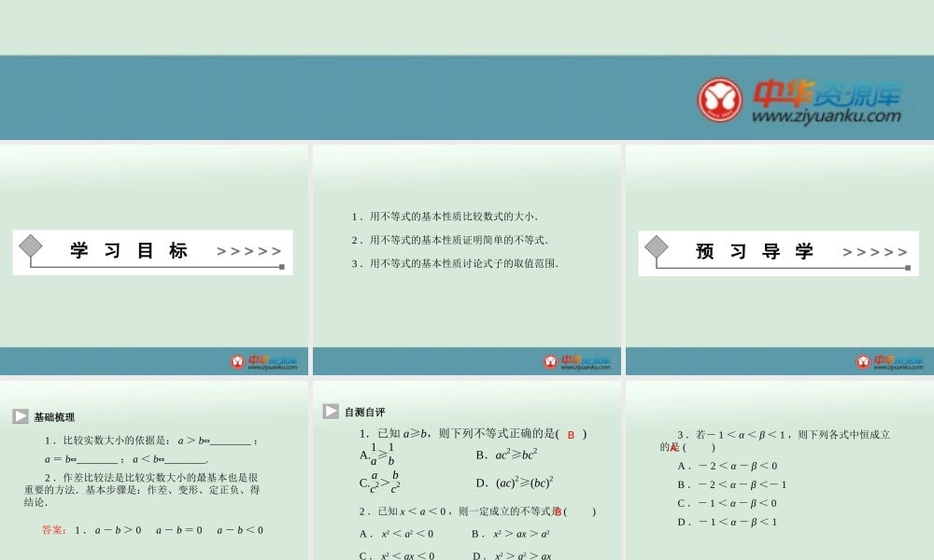
Task: Select option A. x² < a² < 0
Action: click(396, 534)
